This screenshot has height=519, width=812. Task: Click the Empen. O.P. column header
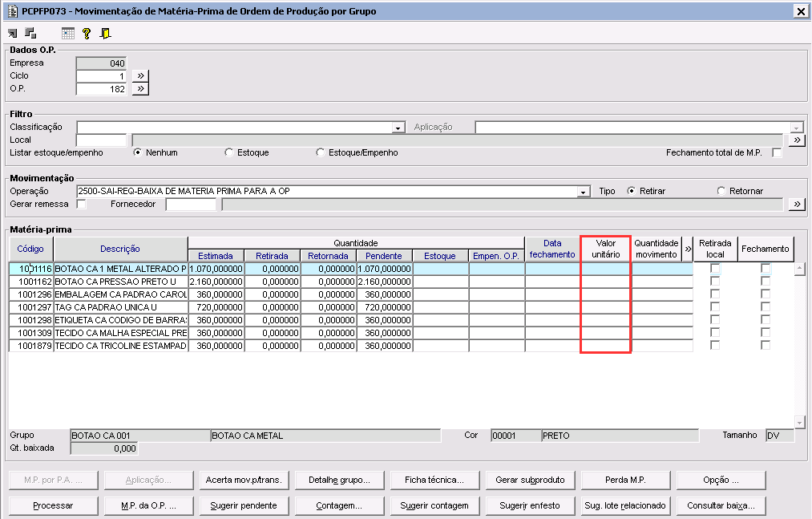point(496,256)
